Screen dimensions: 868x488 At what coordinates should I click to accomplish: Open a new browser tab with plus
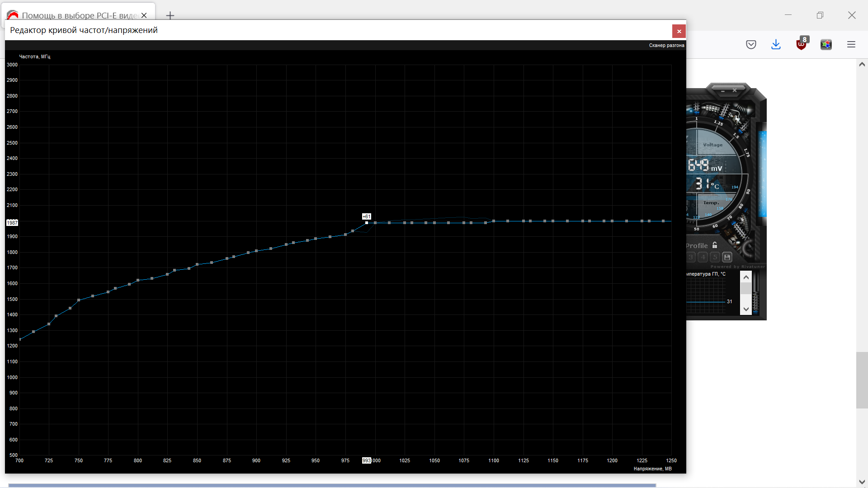[170, 15]
